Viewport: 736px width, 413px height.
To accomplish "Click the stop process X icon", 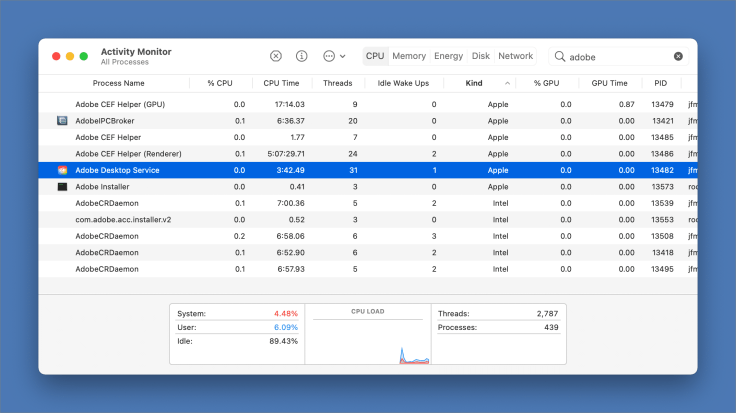I will [x=276, y=56].
